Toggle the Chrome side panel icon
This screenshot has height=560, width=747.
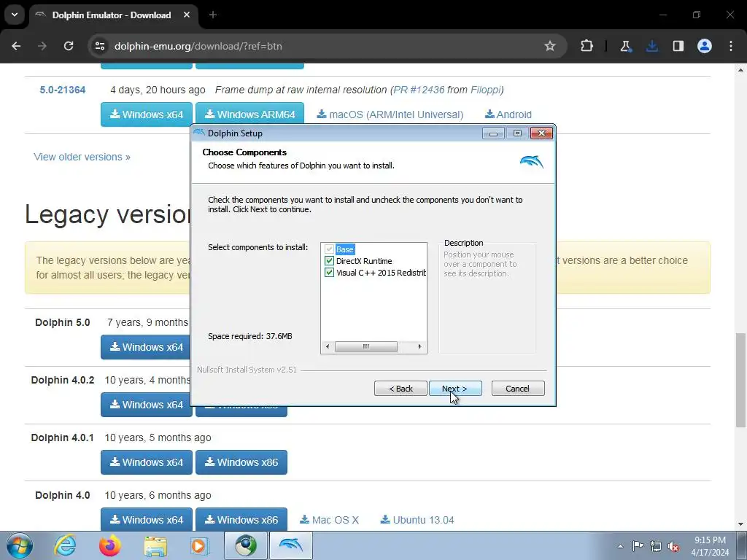click(x=678, y=46)
